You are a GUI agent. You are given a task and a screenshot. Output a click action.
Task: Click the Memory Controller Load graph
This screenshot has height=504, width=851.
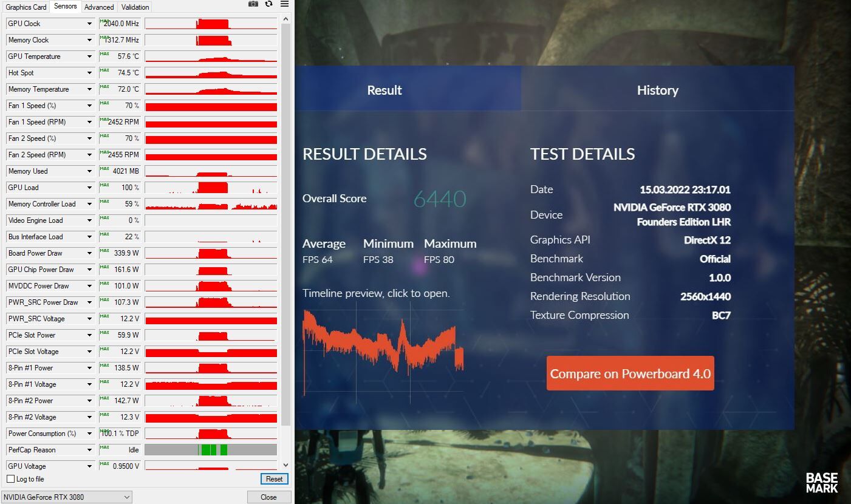tap(211, 204)
